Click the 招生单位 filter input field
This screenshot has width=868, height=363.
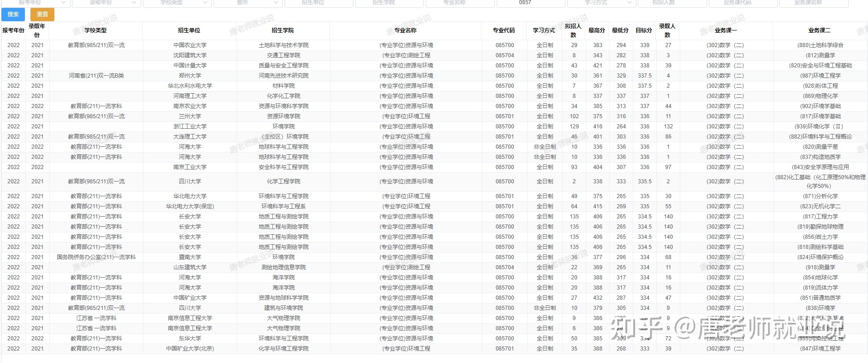[319, 3]
